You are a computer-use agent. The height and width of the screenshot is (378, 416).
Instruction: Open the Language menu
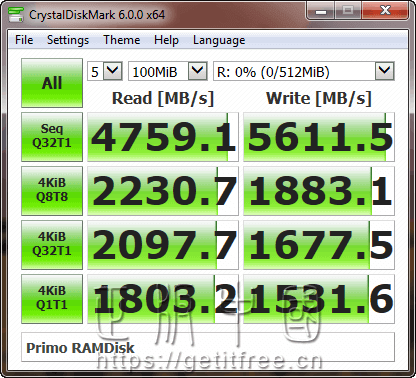(x=219, y=40)
